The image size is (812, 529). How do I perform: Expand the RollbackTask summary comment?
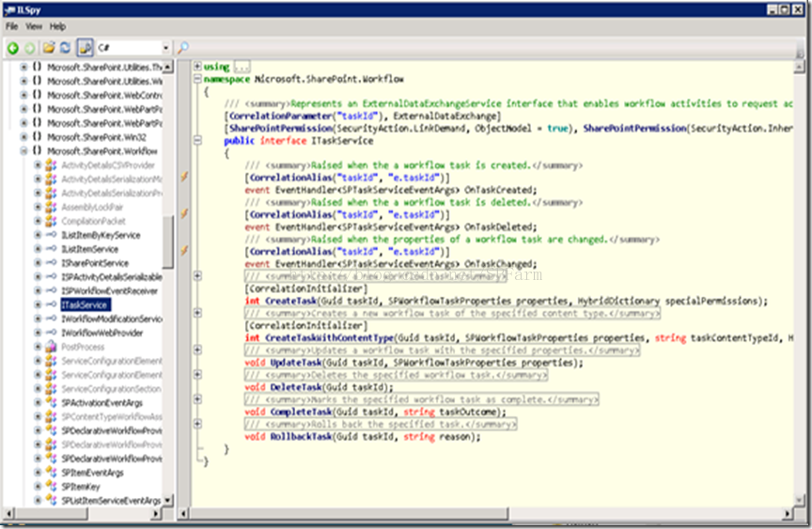coord(197,424)
